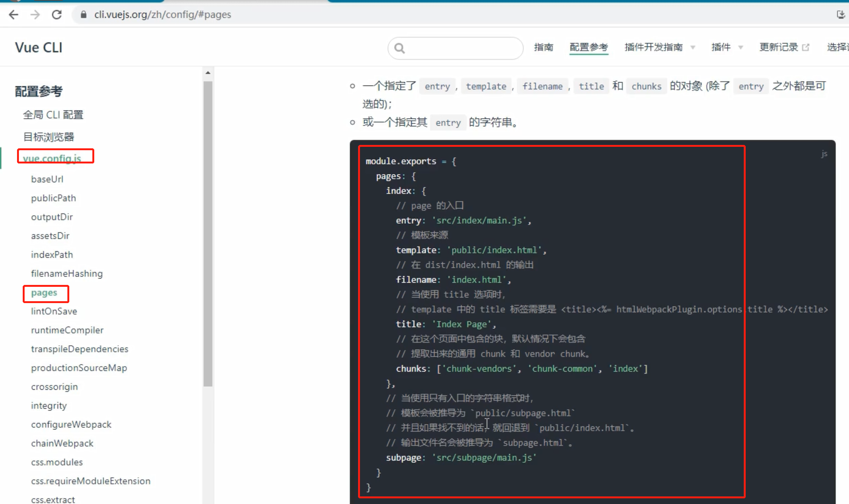849x504 pixels.
Task: Reload the current page
Action: tap(57, 15)
